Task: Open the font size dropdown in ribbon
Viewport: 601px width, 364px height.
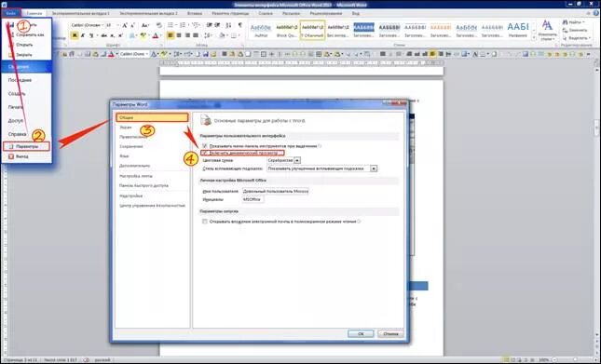Action: coord(118,25)
